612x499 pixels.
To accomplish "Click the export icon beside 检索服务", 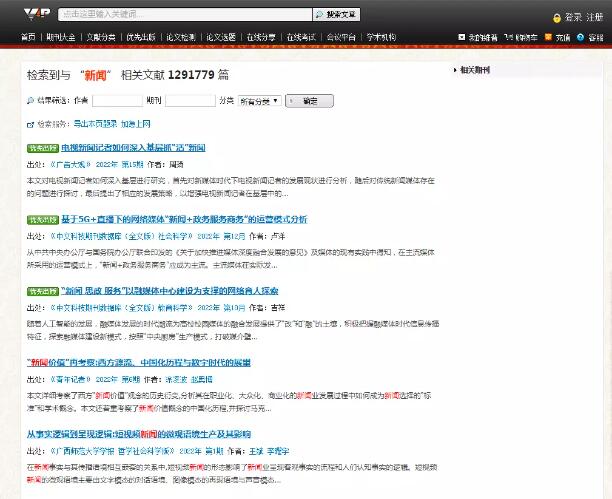I will (x=30, y=125).
